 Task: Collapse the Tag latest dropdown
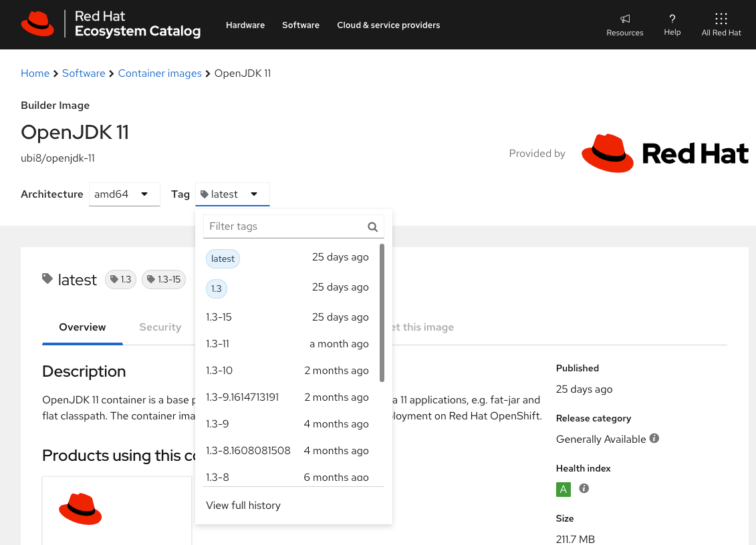pos(232,194)
